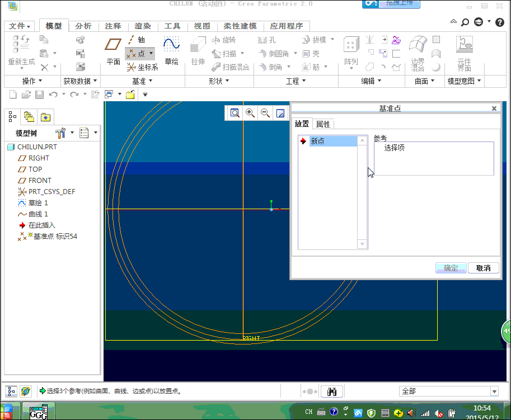Switch to the 视图 ribbon tab
The image size is (511, 420).
click(202, 26)
